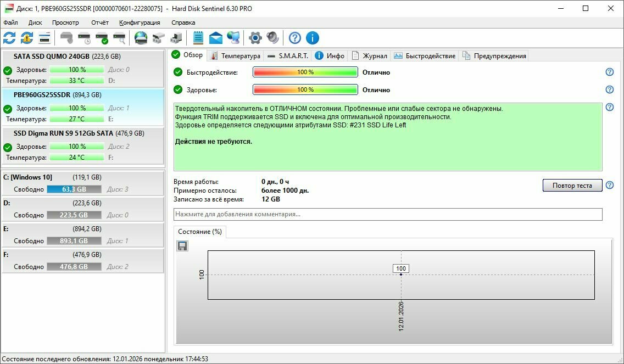This screenshot has width=624, height=364.
Task: Click the 63,3 GB free space bar
Action: tap(74, 189)
